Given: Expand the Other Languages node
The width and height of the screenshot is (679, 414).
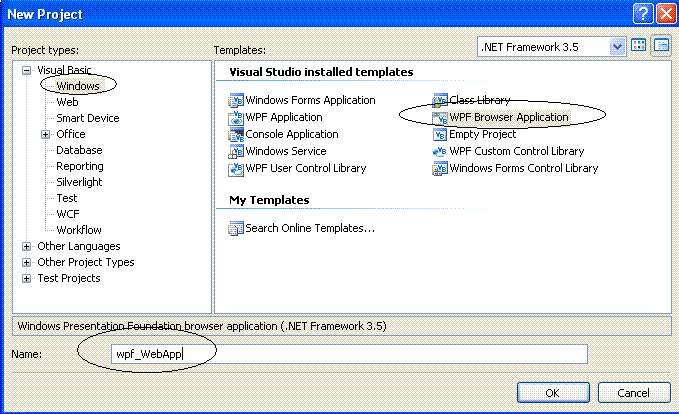Looking at the screenshot, I should 26,246.
